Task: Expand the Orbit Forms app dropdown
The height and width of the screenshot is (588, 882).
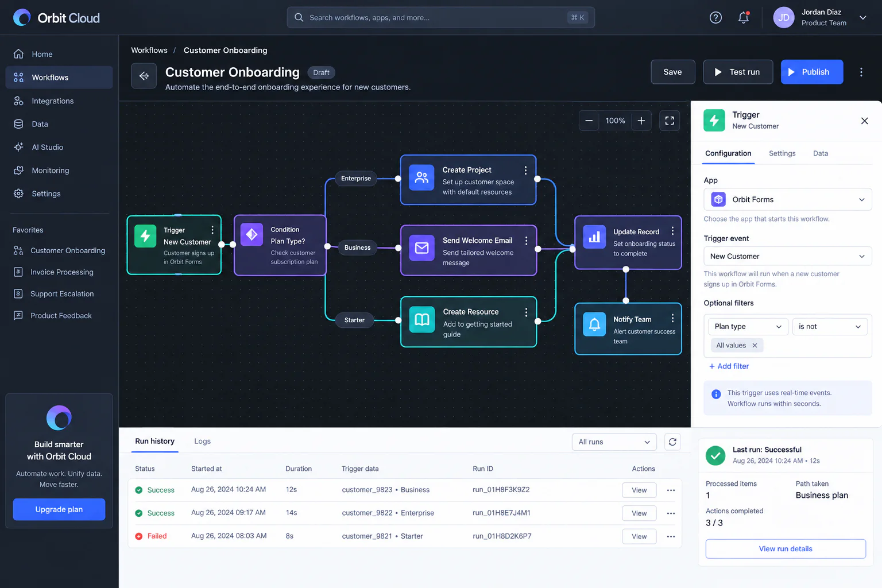Action: tap(788, 199)
